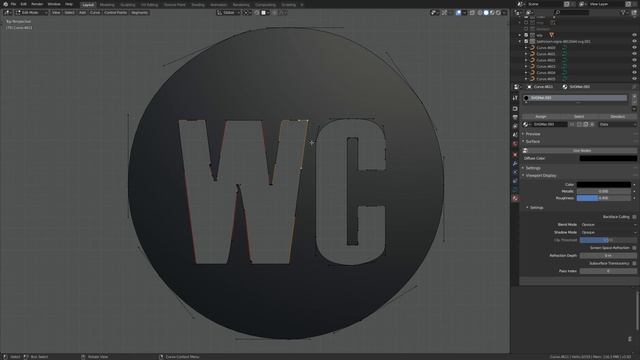This screenshot has width=640, height=360.
Task: Click the Assign button
Action: (541, 117)
